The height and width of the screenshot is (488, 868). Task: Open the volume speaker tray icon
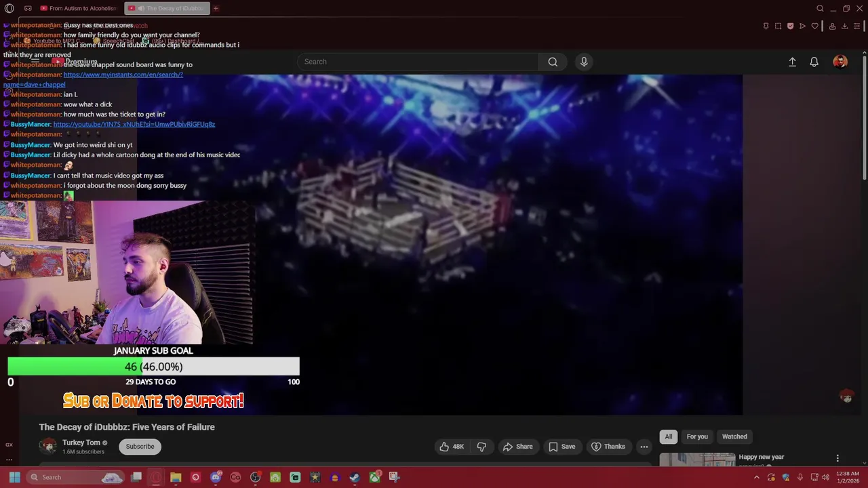click(825, 477)
